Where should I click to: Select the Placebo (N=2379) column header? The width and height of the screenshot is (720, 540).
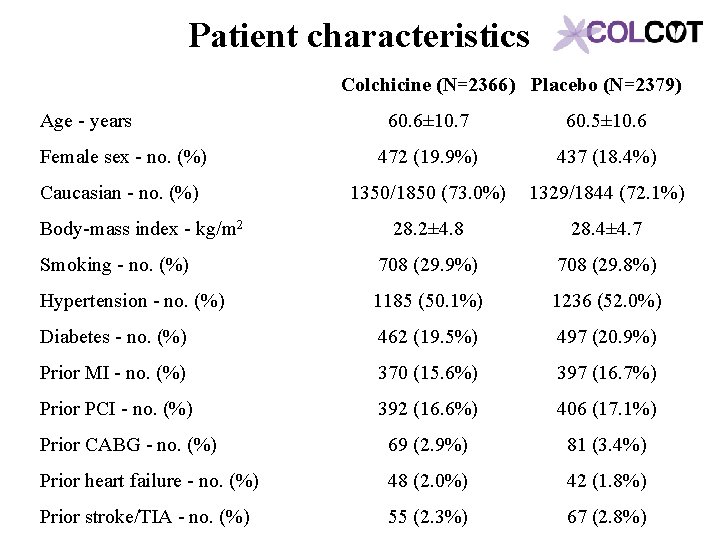pos(606,85)
